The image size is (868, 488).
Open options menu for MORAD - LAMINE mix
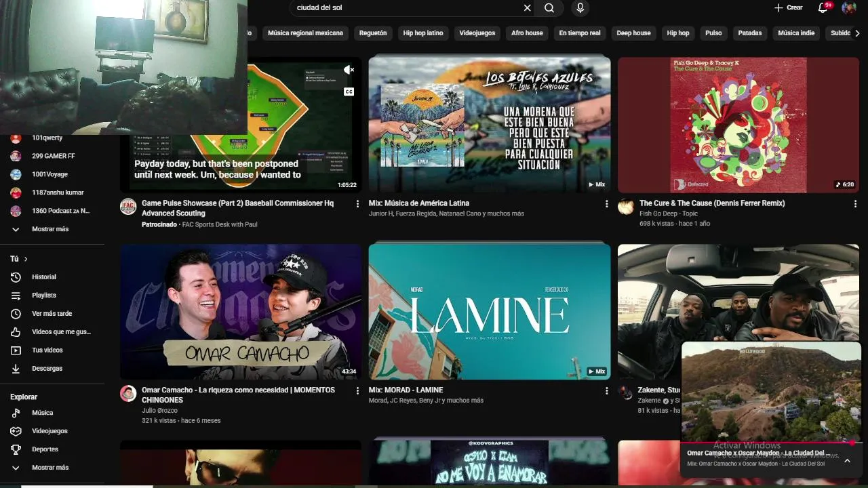[x=606, y=390]
